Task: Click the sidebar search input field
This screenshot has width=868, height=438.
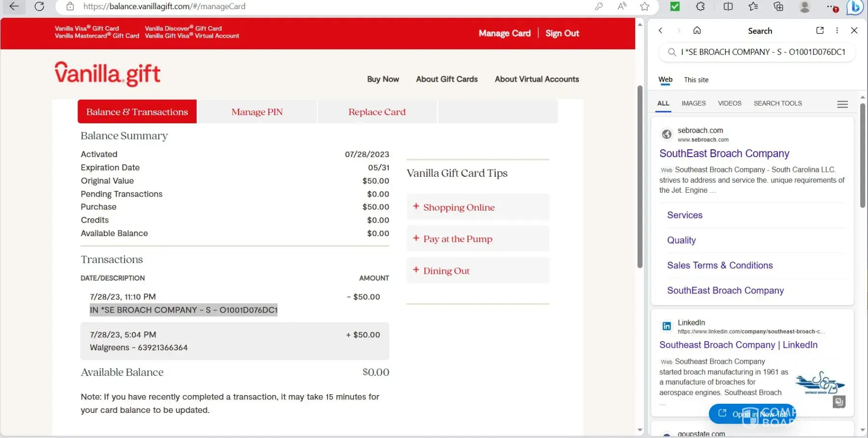Action: pyautogui.click(x=762, y=52)
